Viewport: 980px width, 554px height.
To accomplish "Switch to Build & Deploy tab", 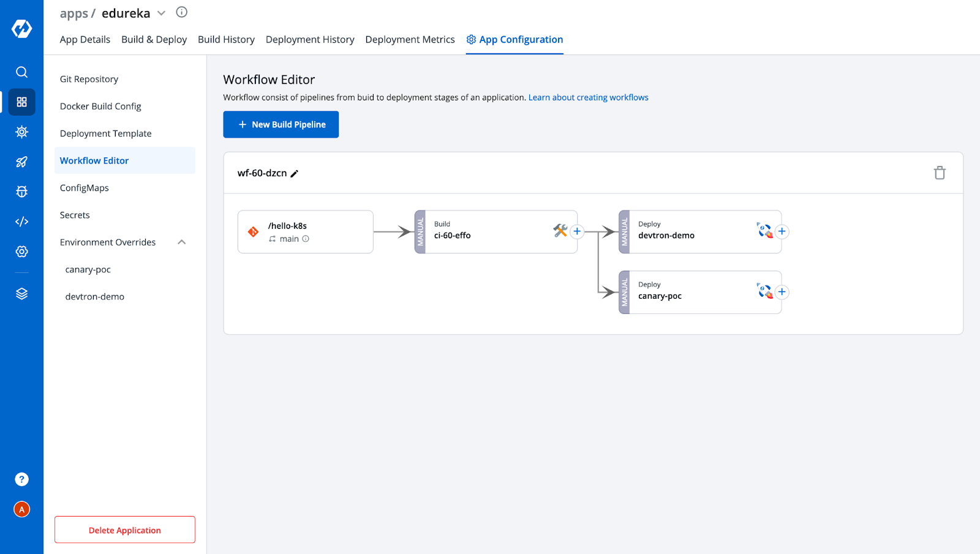I will [154, 39].
